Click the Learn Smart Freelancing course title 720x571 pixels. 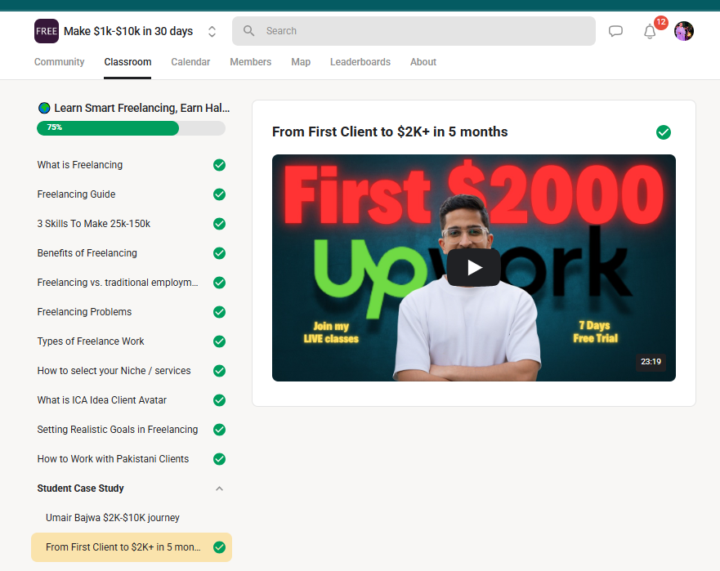click(142, 108)
